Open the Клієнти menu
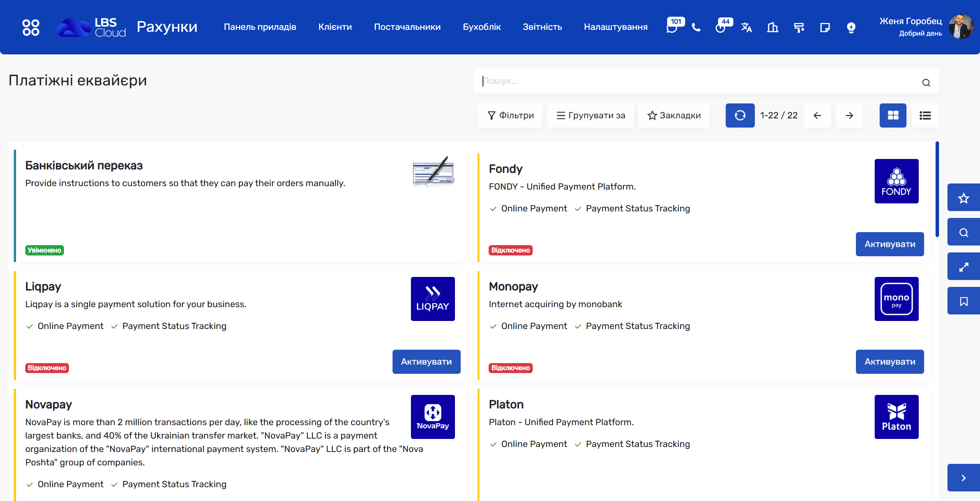Screen dimensions: 980x501 coord(335,27)
